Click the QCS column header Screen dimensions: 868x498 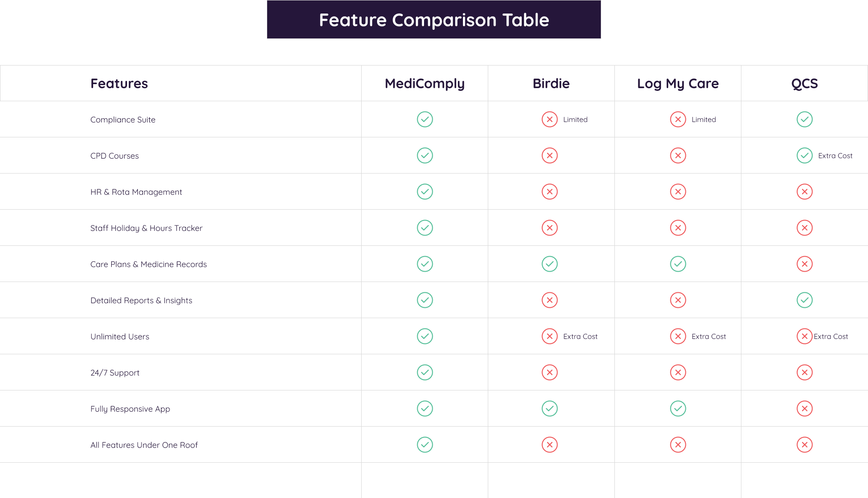[804, 84]
